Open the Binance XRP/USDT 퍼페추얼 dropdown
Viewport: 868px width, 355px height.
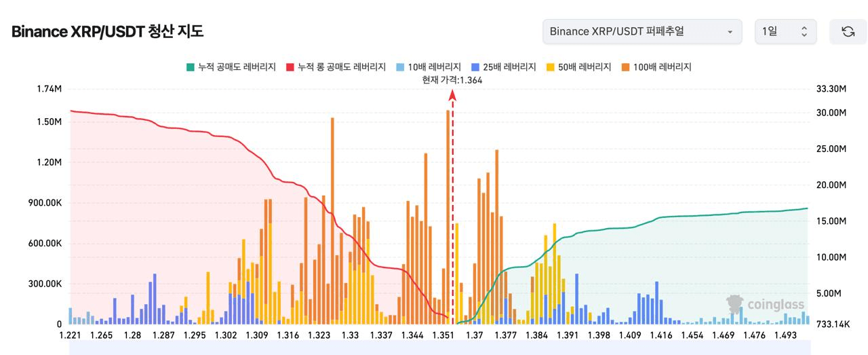pyautogui.click(x=642, y=32)
